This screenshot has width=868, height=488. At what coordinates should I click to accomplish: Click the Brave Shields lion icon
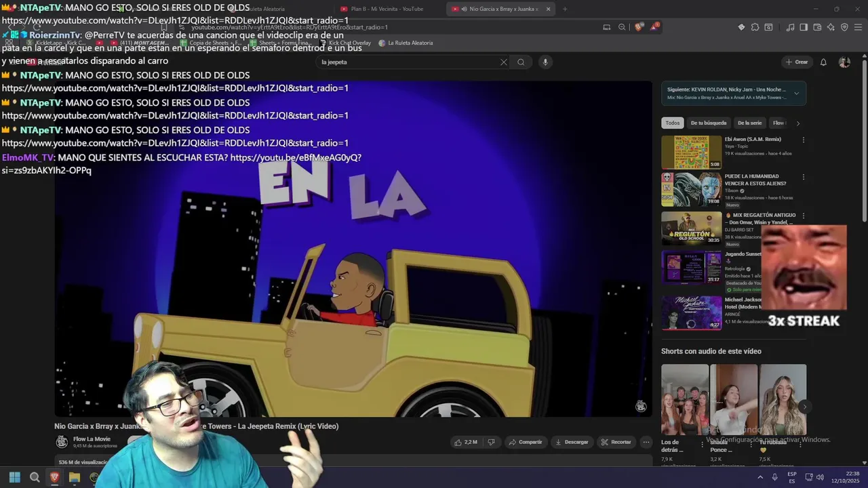coord(639,27)
